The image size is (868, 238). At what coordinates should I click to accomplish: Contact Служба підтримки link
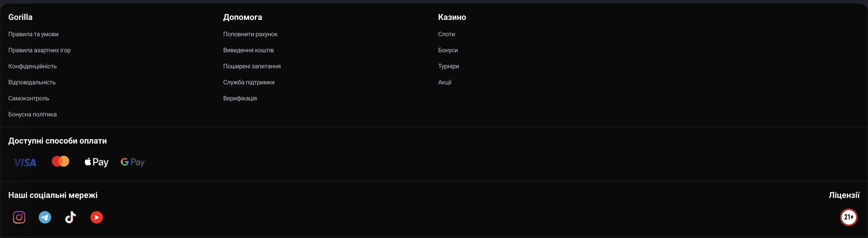(x=249, y=82)
